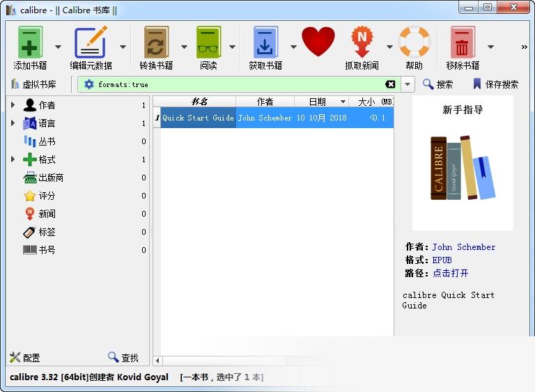This screenshot has width=535, height=392.
Task: Open Convert books dropdown arrow
Action: [x=184, y=47]
